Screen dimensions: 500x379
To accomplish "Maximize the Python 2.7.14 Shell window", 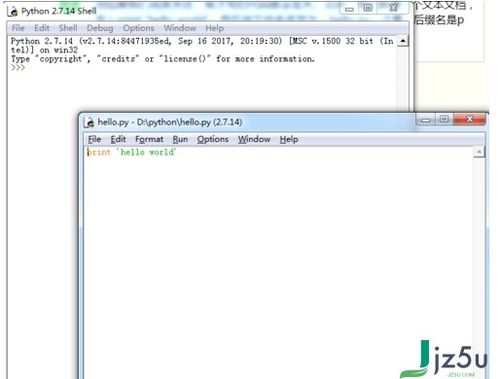I will (x=368, y=8).
